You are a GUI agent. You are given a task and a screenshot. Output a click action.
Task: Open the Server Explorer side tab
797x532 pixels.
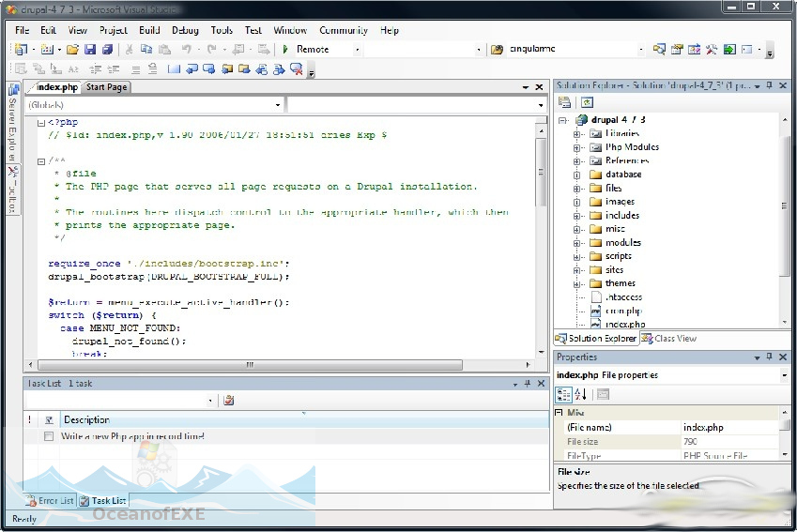point(13,122)
